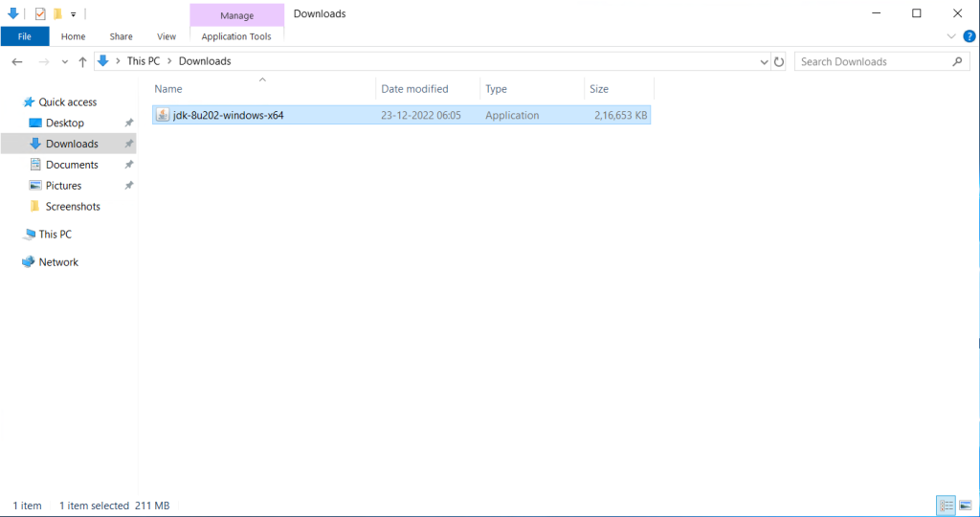
Task: Refresh the Downloads folder
Action: click(x=779, y=62)
